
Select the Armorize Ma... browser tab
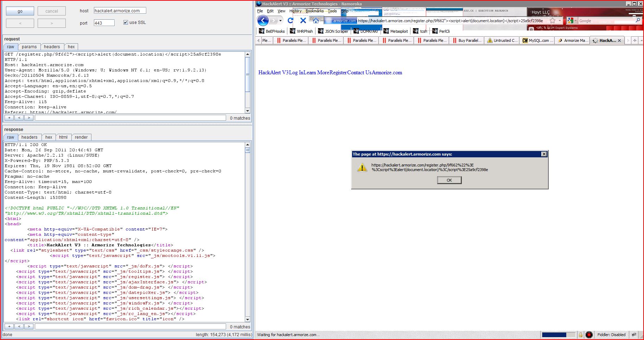572,40
